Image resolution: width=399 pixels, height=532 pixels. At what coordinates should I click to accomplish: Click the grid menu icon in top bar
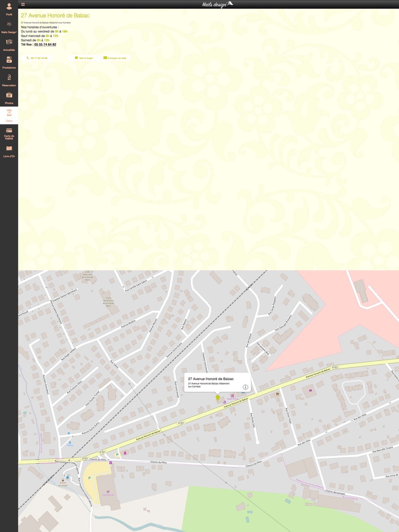(x=23, y=4)
